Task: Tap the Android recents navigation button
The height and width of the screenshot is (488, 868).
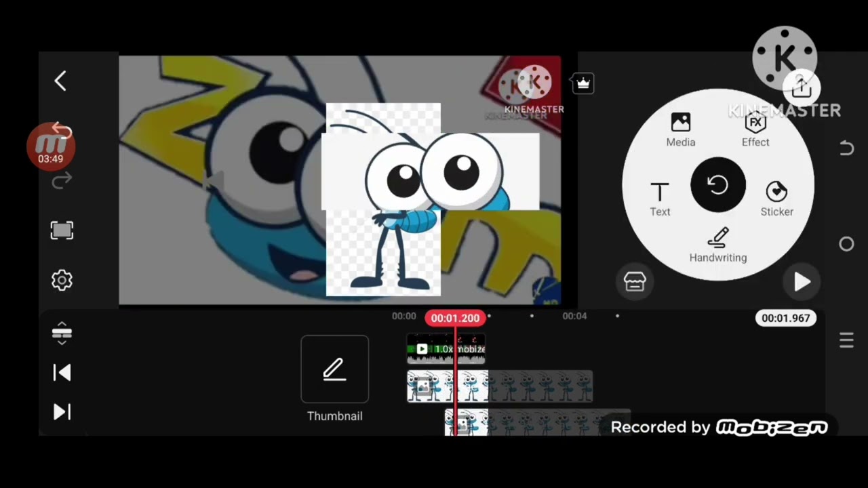Action: (x=846, y=340)
